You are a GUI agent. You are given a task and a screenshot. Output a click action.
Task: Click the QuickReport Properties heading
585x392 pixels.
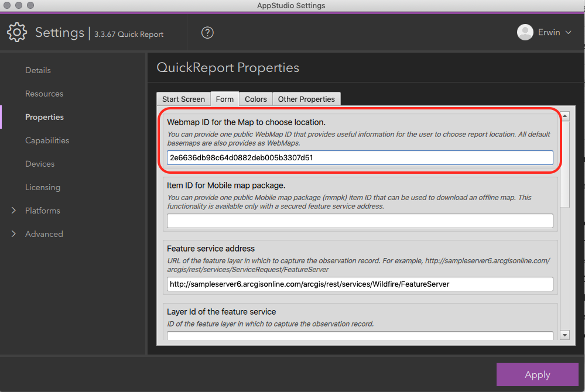pyautogui.click(x=228, y=67)
